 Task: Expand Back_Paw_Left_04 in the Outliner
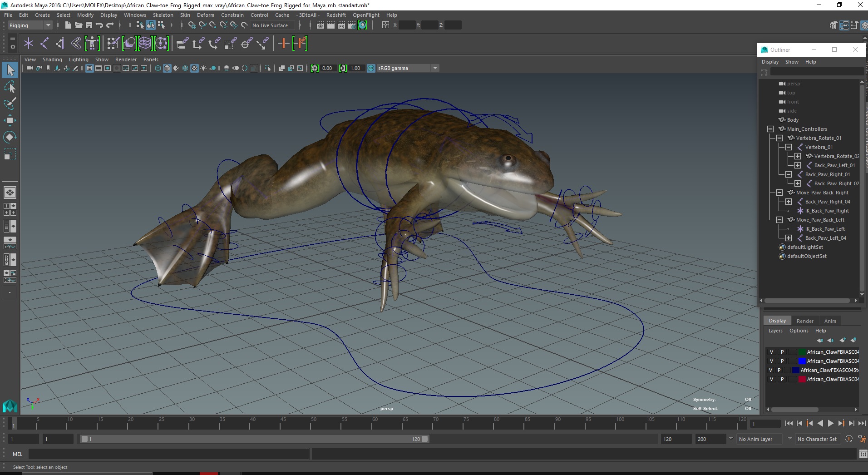(x=789, y=238)
